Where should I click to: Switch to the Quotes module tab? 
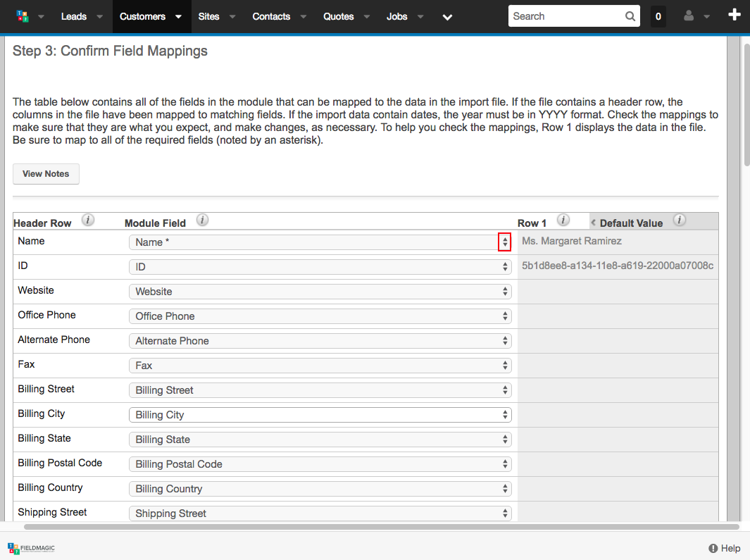338,16
